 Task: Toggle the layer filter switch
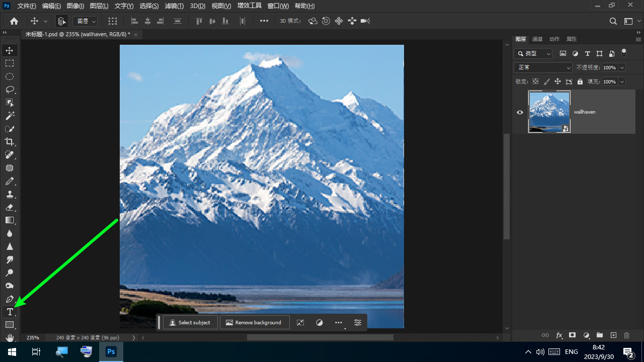[x=624, y=52]
